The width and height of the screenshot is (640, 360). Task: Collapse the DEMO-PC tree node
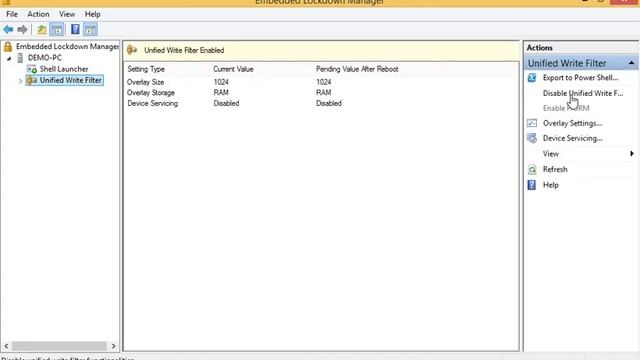(x=9, y=58)
